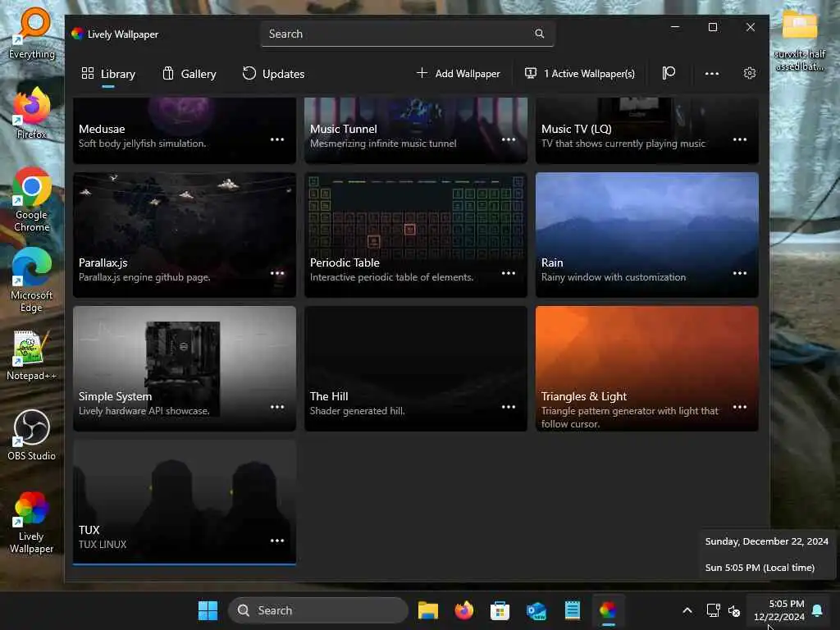
Task: Open more options for TUX wallpaper
Action: point(277,541)
